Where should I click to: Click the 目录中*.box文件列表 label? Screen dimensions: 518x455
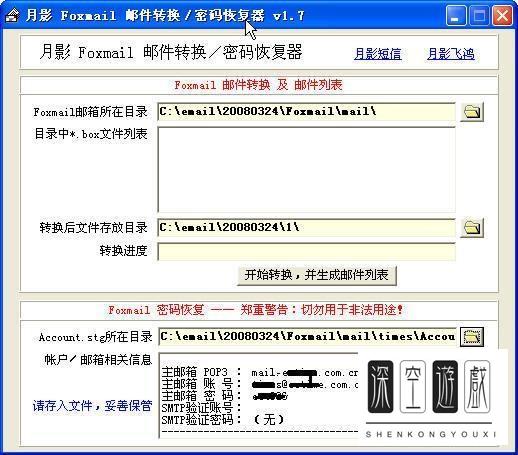(91, 134)
